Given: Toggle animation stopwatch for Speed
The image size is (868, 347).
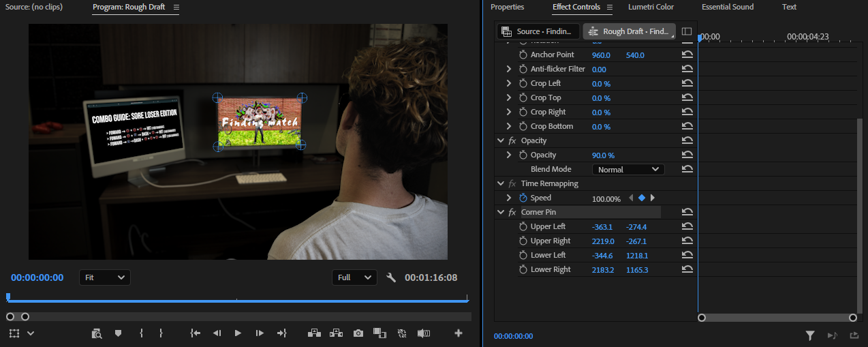Looking at the screenshot, I should (523, 198).
